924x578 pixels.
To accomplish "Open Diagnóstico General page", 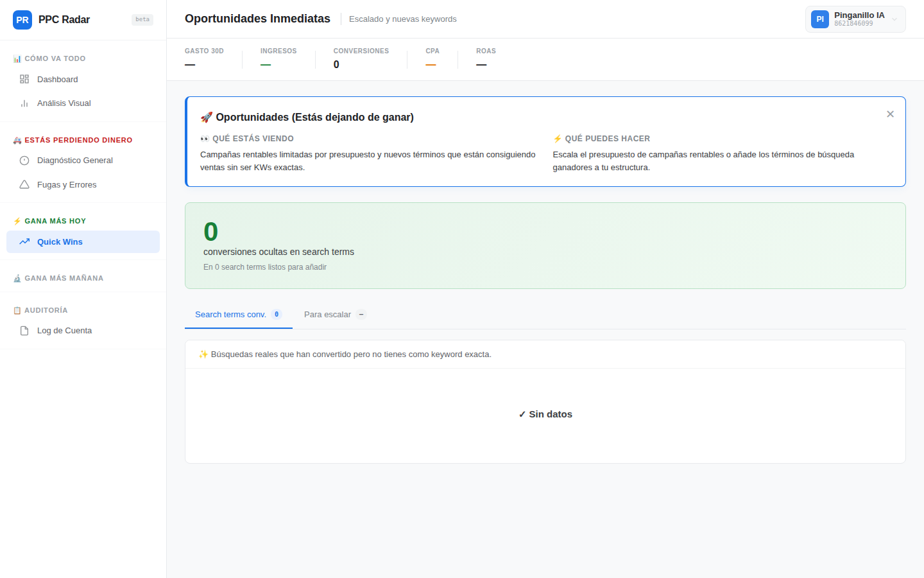I will point(83,161).
